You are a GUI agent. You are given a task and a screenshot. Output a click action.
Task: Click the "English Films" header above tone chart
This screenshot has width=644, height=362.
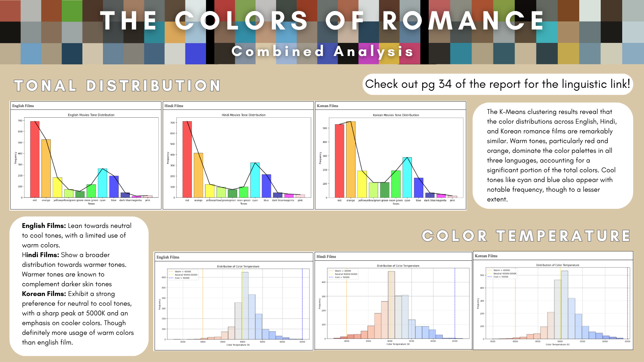[23, 106]
